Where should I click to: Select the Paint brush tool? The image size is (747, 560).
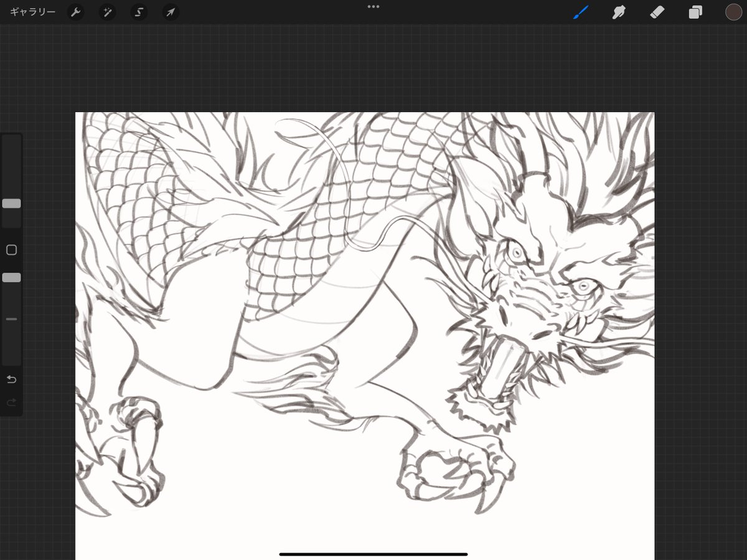(581, 12)
